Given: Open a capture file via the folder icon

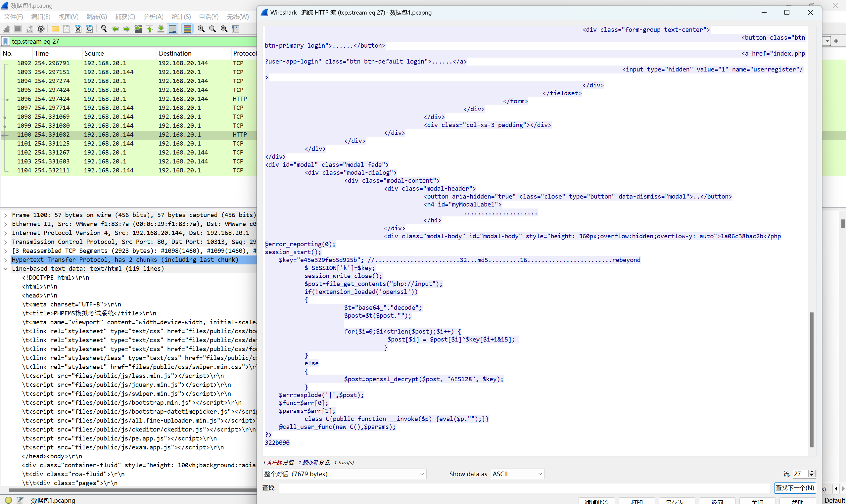Looking at the screenshot, I should click(x=55, y=29).
